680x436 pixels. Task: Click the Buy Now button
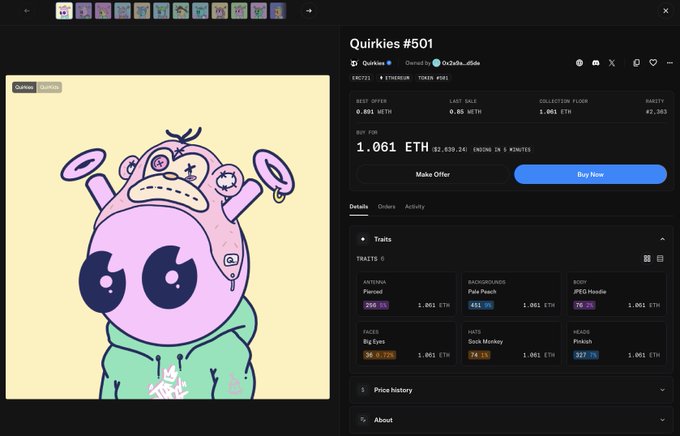[590, 174]
